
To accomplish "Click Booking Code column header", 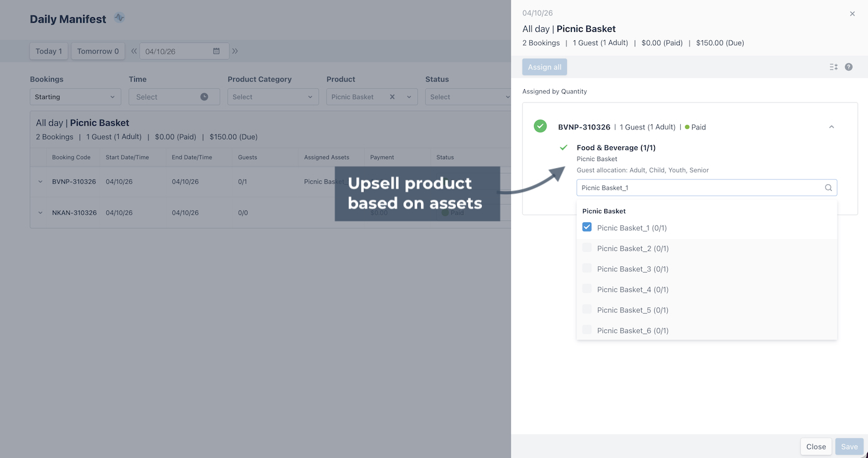I will coord(71,157).
